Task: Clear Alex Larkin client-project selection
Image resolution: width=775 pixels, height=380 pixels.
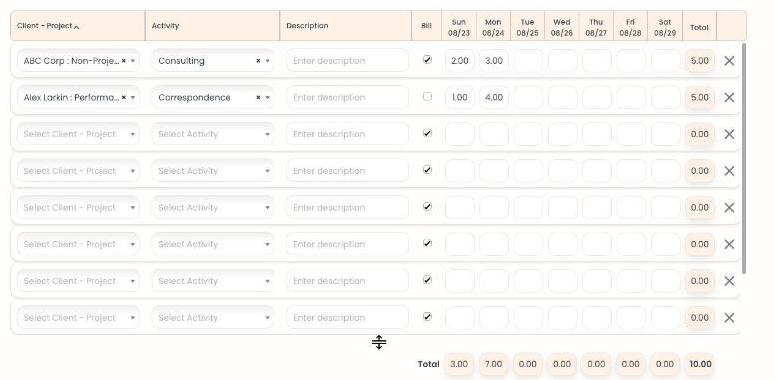Action: click(x=124, y=97)
